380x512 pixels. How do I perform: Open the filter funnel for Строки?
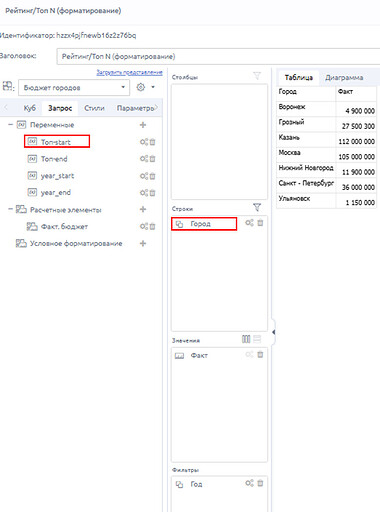pyautogui.click(x=257, y=208)
